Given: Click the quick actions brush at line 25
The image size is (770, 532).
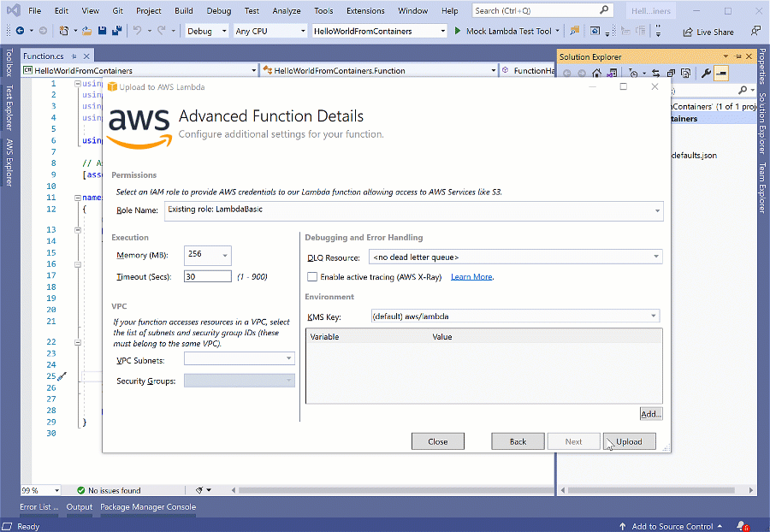Looking at the screenshot, I should pyautogui.click(x=62, y=376).
